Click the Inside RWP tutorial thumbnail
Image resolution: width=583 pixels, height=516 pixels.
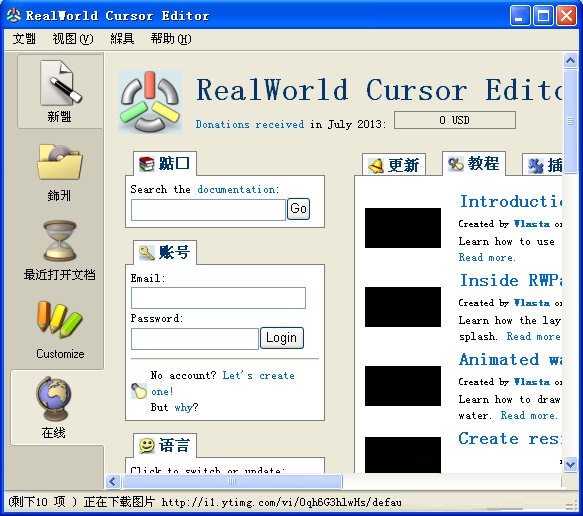(x=403, y=307)
